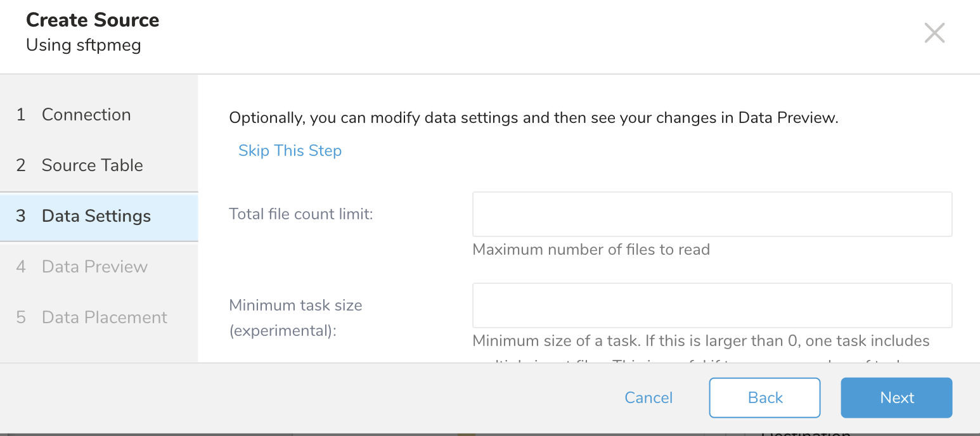Viewport: 980px width, 436px height.
Task: Click step number 1 in the sidebar
Action: coord(21,115)
